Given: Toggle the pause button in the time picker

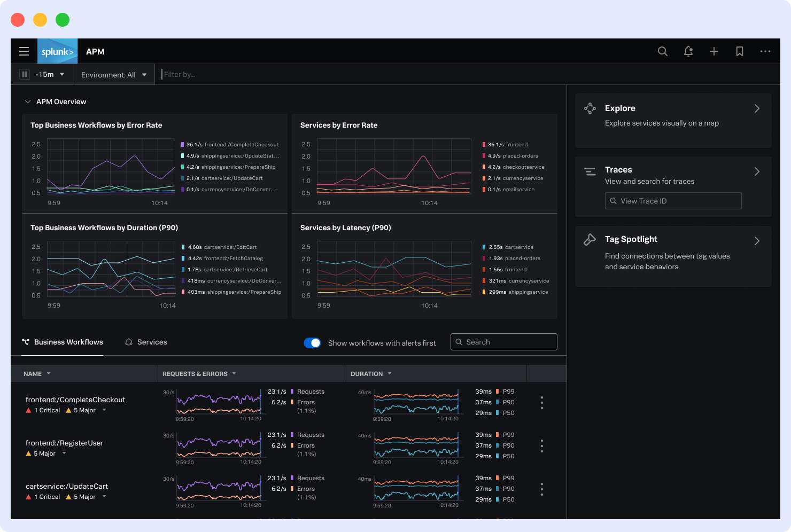Looking at the screenshot, I should coord(24,74).
